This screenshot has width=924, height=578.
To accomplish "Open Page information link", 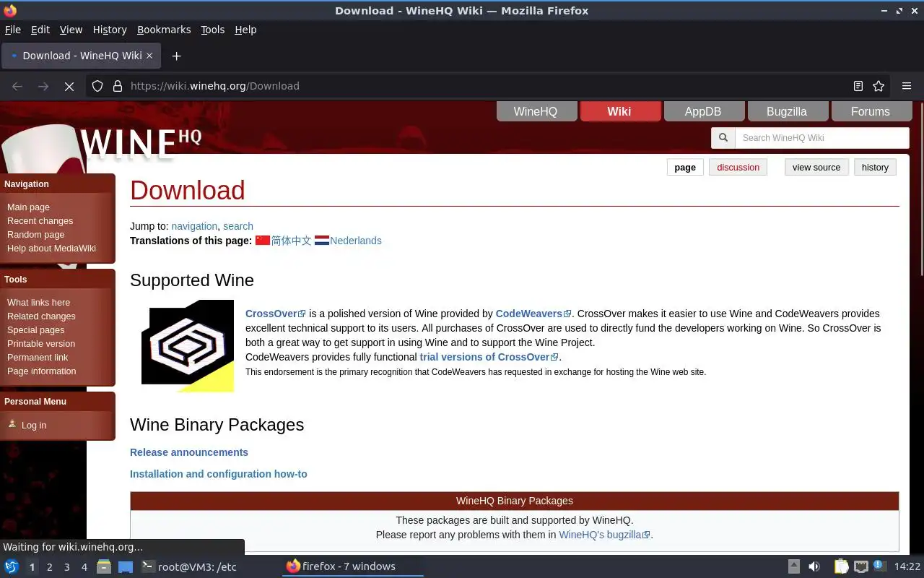I will coord(41,371).
